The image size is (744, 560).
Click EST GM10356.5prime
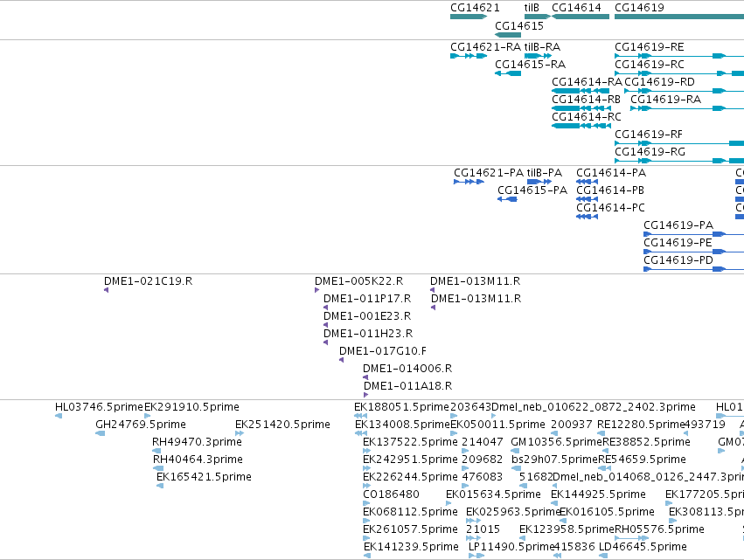tap(515, 452)
